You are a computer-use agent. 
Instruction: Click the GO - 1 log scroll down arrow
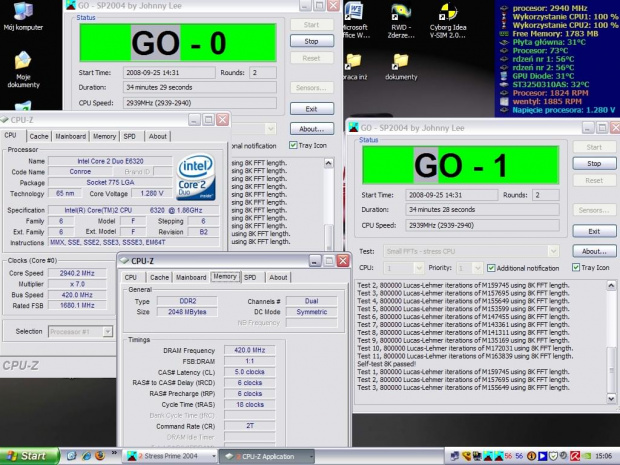(x=611, y=399)
